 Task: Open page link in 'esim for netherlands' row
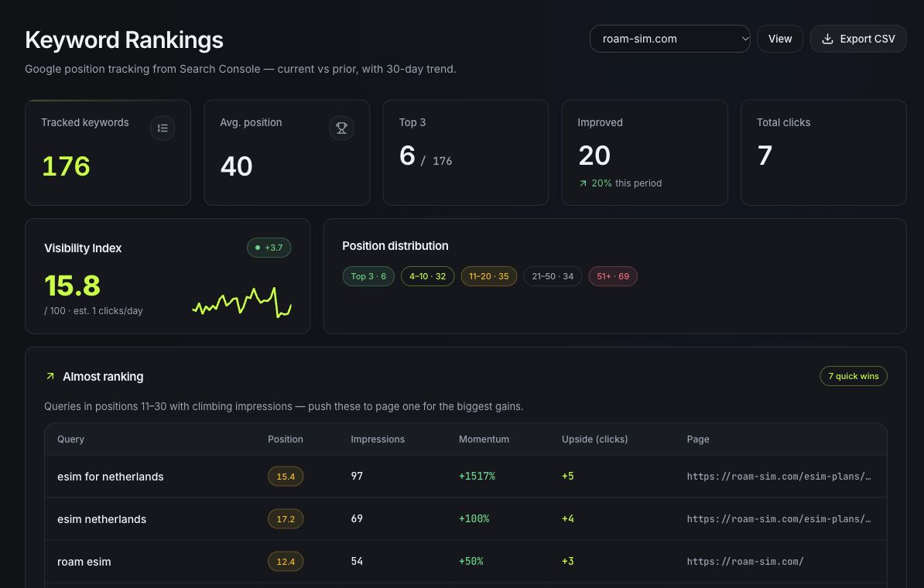[779, 476]
